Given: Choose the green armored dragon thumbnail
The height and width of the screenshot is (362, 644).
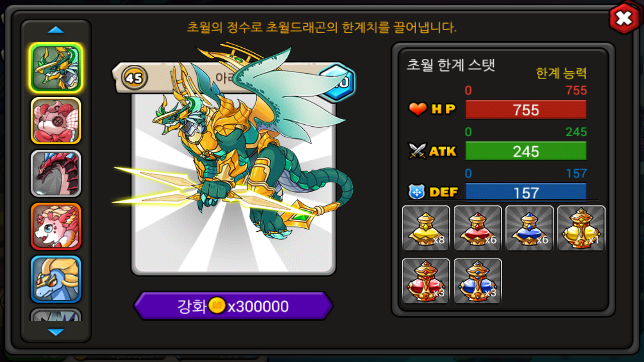Looking at the screenshot, I should click(x=56, y=68).
